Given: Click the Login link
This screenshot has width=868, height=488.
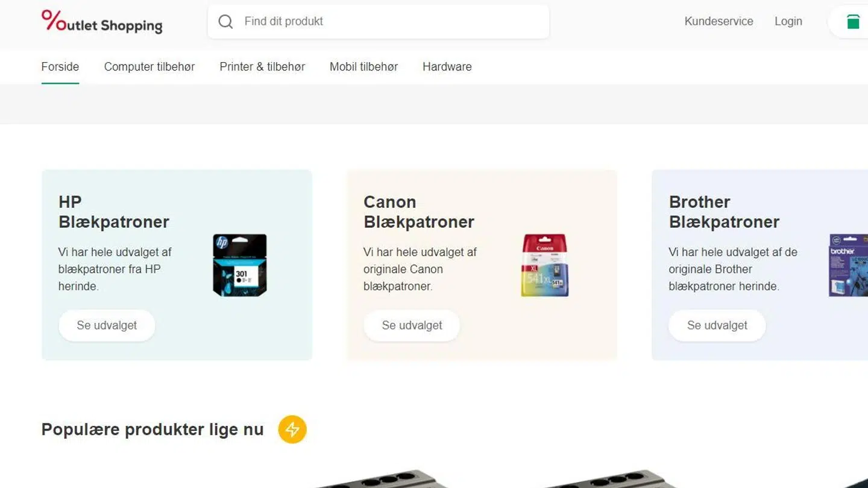Looking at the screenshot, I should click(x=788, y=22).
